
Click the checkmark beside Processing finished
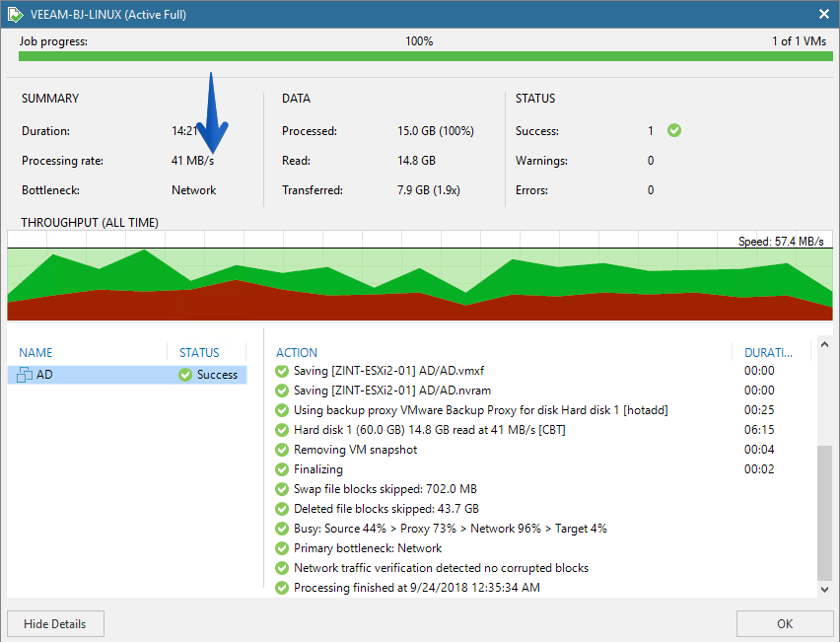point(282,588)
